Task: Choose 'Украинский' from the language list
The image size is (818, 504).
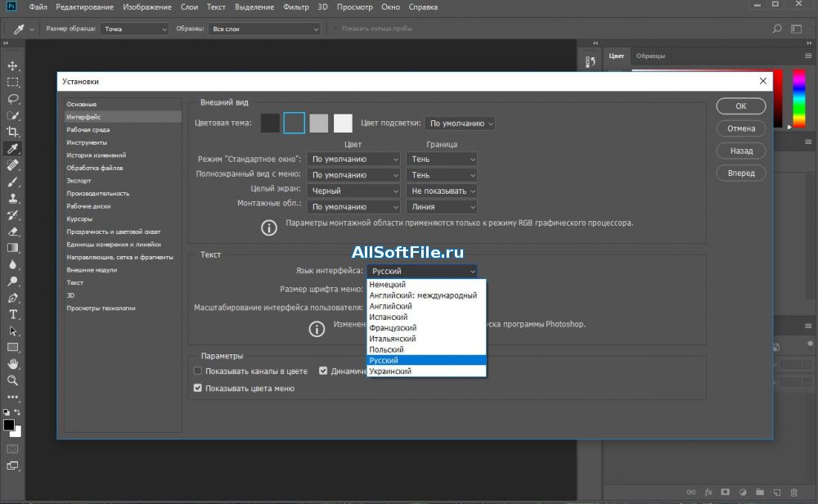Action: point(390,371)
